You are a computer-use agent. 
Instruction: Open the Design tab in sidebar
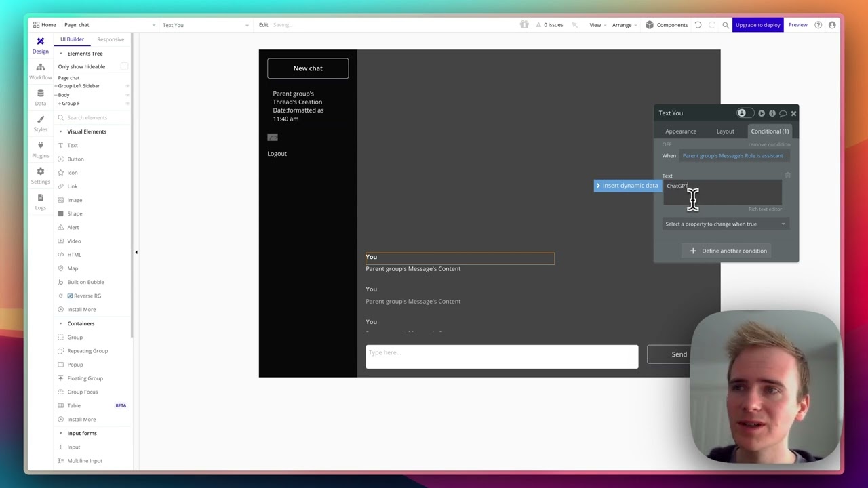coord(40,45)
